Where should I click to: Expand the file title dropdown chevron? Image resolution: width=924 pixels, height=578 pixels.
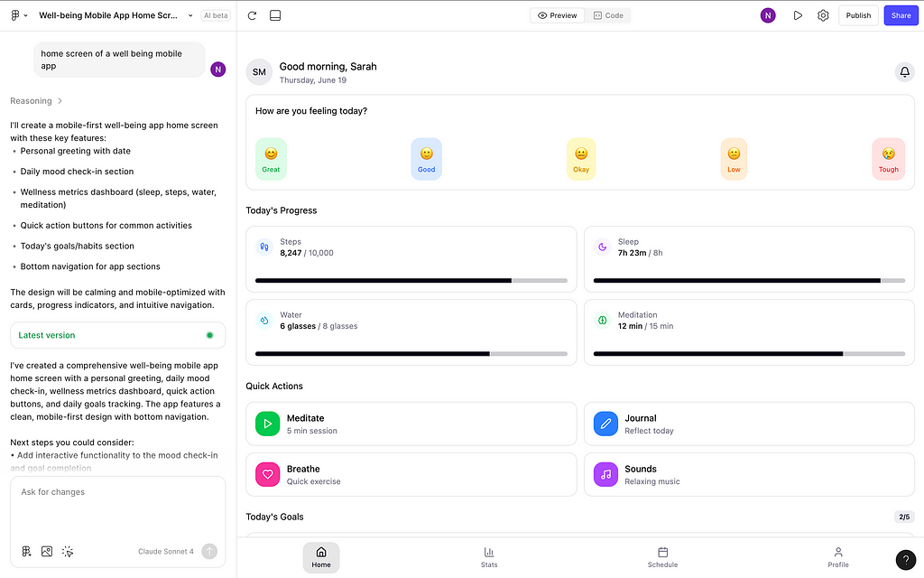pyautogui.click(x=190, y=16)
